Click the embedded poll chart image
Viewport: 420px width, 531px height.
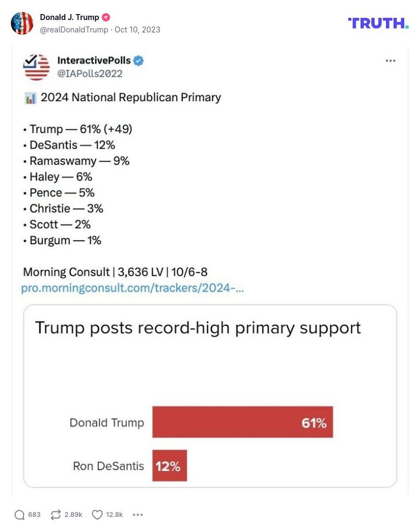(210, 396)
